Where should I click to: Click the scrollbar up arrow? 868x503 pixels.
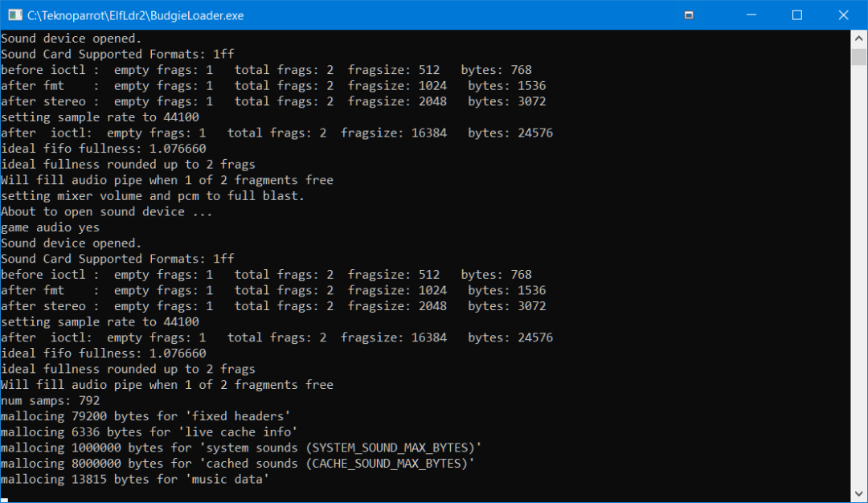(858, 37)
